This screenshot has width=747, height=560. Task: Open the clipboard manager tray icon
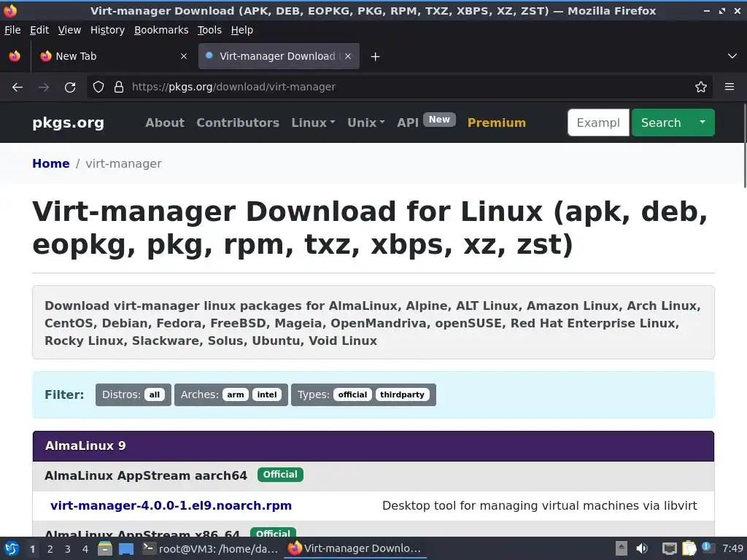tap(689, 548)
